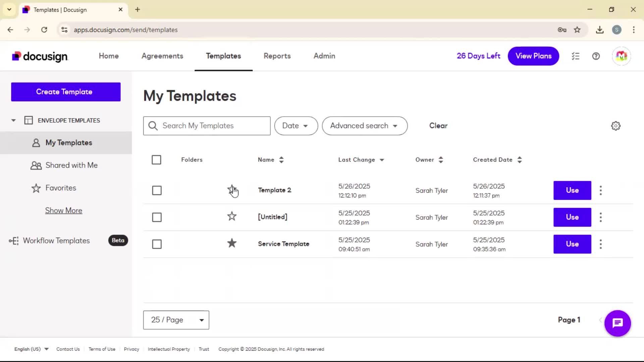Sort by Last Change column

tap(361, 160)
